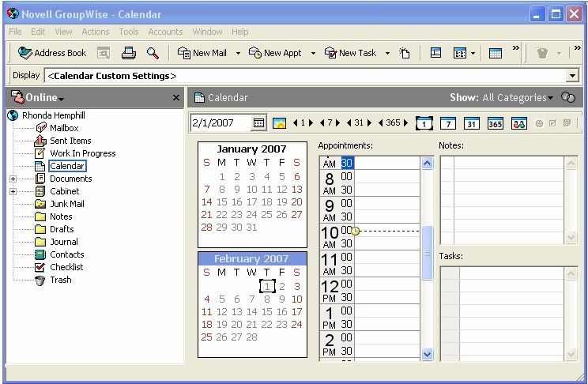
Task: Select February 14 in mini calendar
Action: tap(251, 312)
